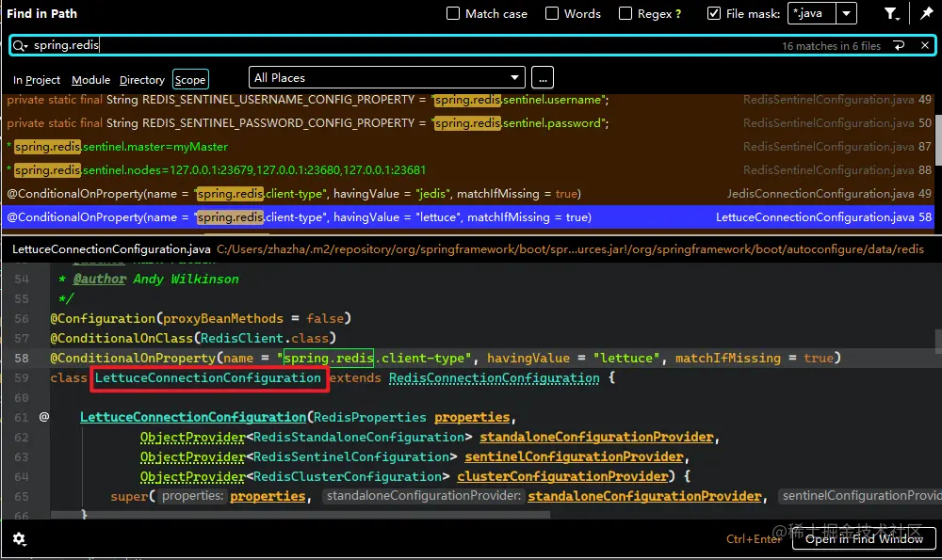Open search history magnifier icon
942x560 pixels.
[x=20, y=45]
